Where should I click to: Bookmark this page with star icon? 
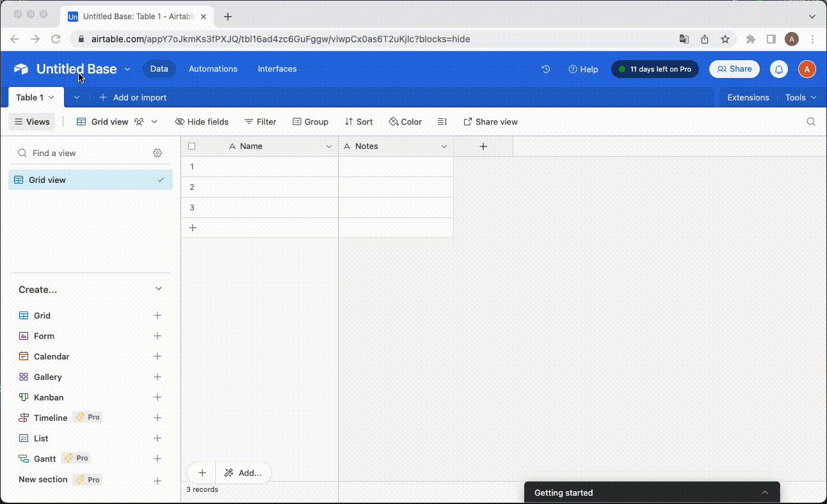click(725, 39)
